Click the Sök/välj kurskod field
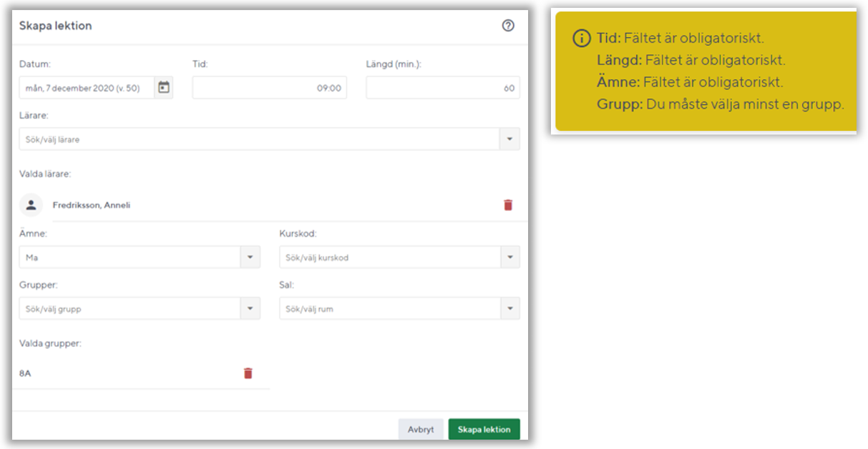 389,257
